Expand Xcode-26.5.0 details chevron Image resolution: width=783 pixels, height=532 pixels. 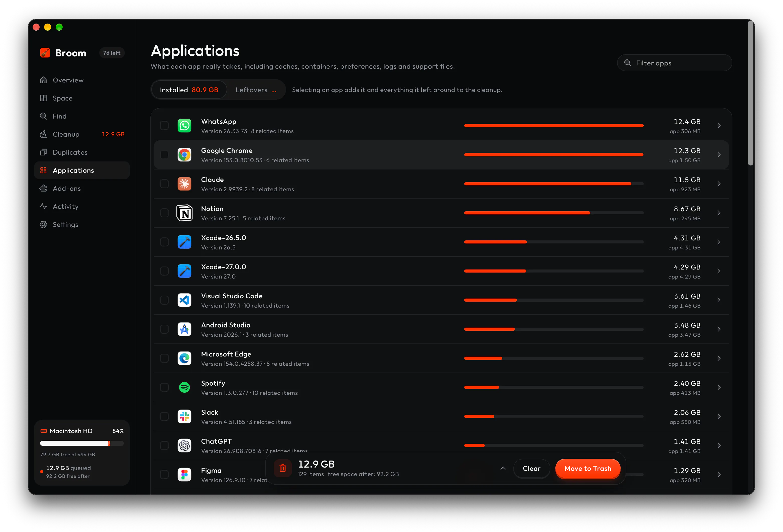pos(719,242)
